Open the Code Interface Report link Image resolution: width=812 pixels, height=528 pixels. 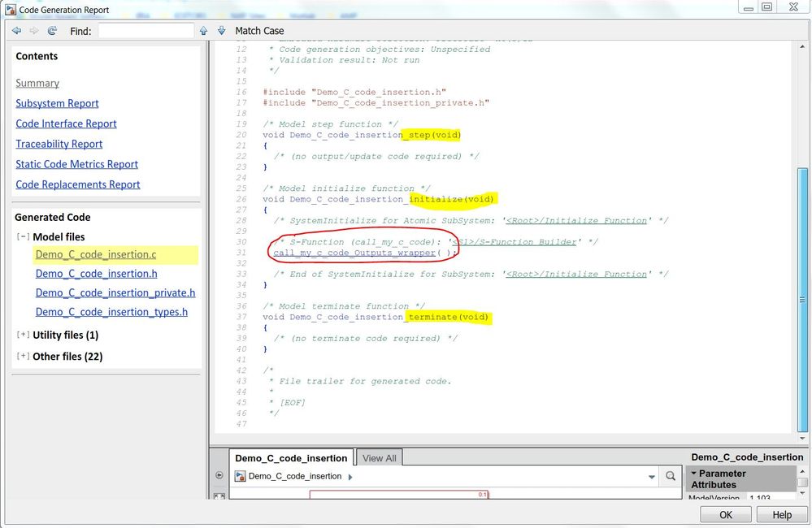point(66,123)
